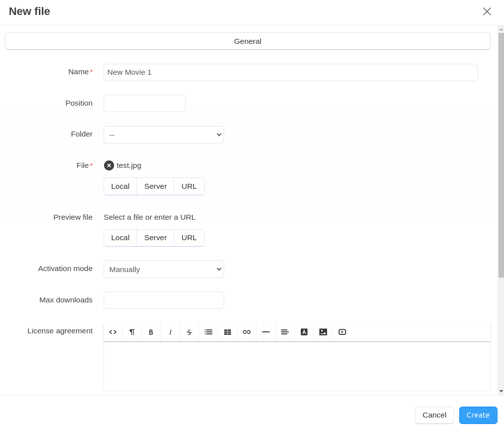The width and height of the screenshot is (504, 432).
Task: Switch to the General tab
Action: pos(248,41)
